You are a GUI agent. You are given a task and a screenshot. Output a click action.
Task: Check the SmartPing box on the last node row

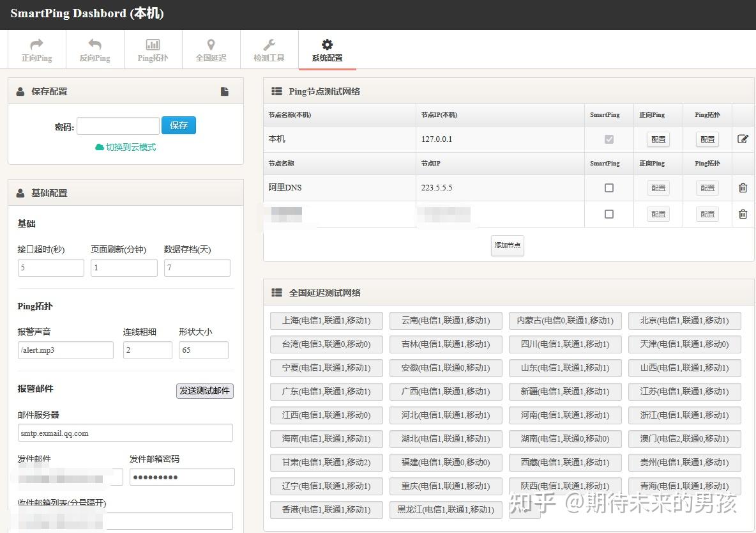[x=609, y=214]
